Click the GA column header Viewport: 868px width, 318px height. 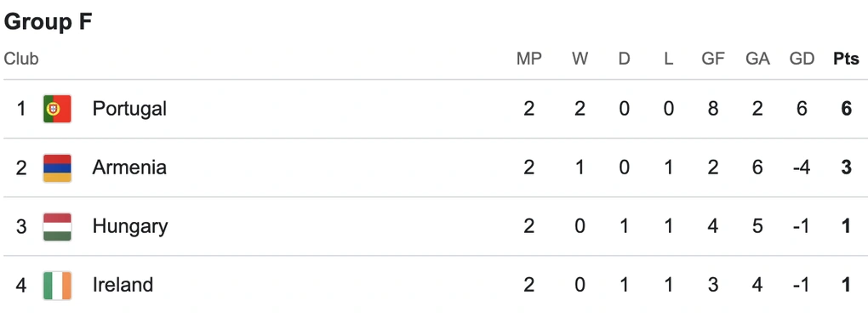pyautogui.click(x=757, y=59)
